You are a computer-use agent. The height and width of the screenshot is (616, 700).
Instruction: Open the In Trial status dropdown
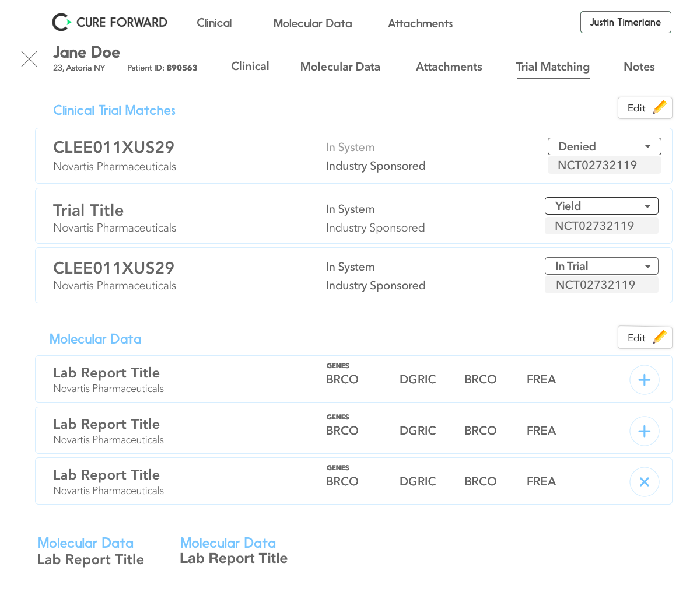(x=601, y=266)
